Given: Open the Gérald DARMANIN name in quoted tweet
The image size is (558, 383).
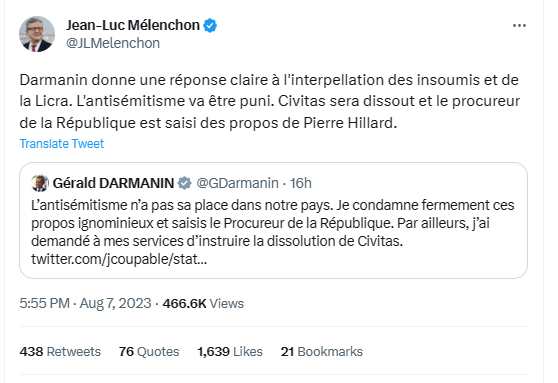Looking at the screenshot, I should pyautogui.click(x=113, y=183).
